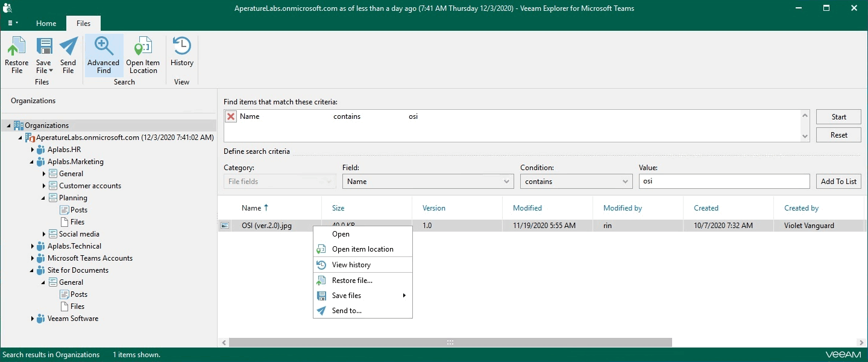The height and width of the screenshot is (362, 868).
Task: Collapse the Planning channel node
Action: coord(44,198)
